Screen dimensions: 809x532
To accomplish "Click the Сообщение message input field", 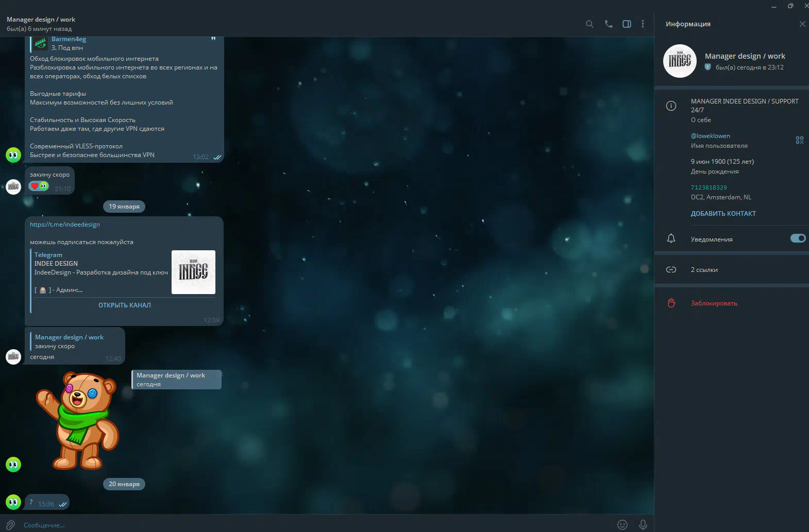I will point(309,525).
